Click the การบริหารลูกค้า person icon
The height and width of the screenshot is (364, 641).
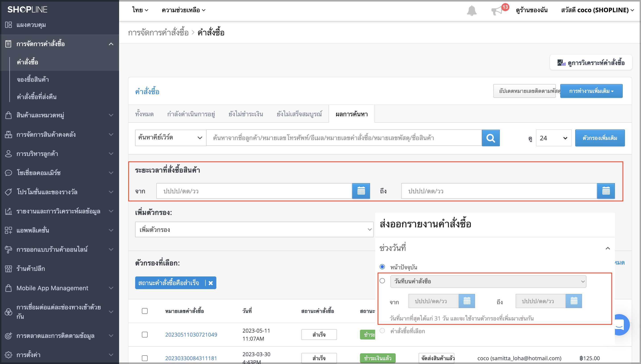8,153
